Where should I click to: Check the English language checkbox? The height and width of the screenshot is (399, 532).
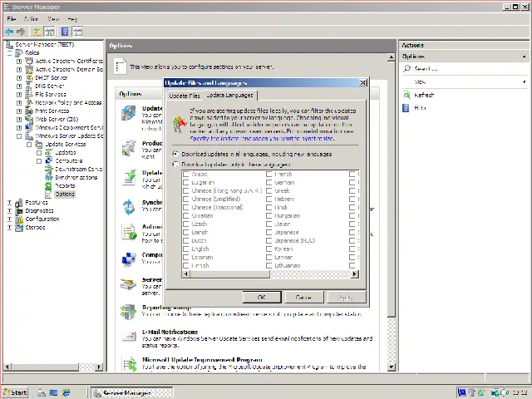pos(186,249)
